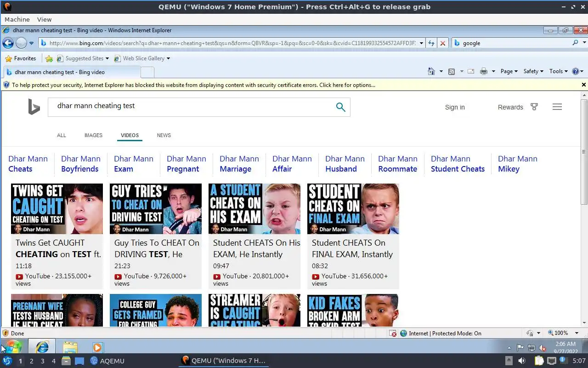
Task: Open a new blank IE tab
Action: 147,72
